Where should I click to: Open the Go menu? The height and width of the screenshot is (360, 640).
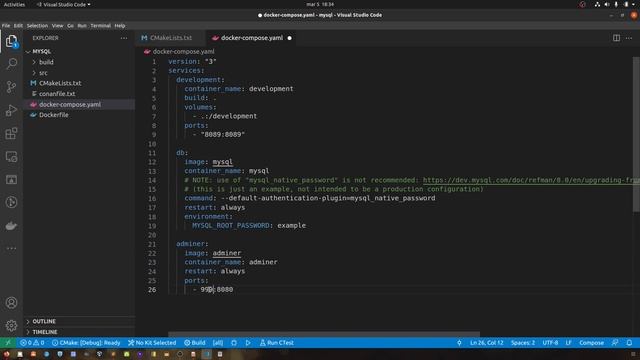[x=70, y=25]
